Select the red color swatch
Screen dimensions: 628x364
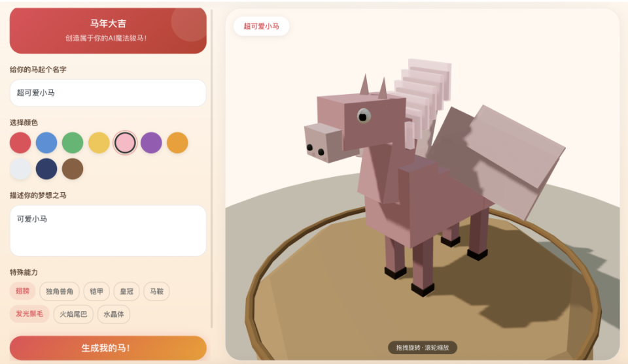click(x=20, y=143)
